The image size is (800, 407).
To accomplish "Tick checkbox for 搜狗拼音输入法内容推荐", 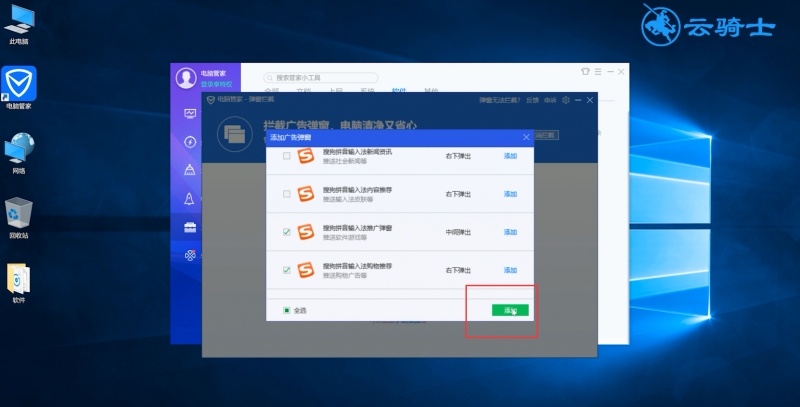I will (287, 194).
